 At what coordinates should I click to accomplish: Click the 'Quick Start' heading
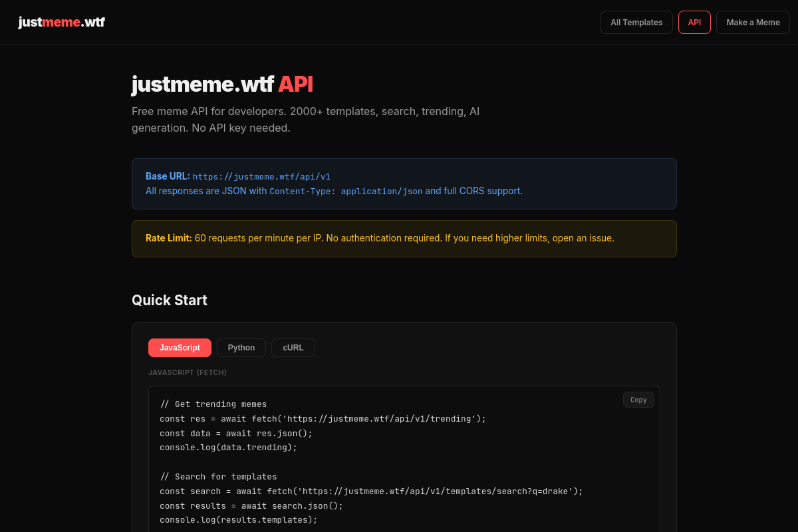170,300
